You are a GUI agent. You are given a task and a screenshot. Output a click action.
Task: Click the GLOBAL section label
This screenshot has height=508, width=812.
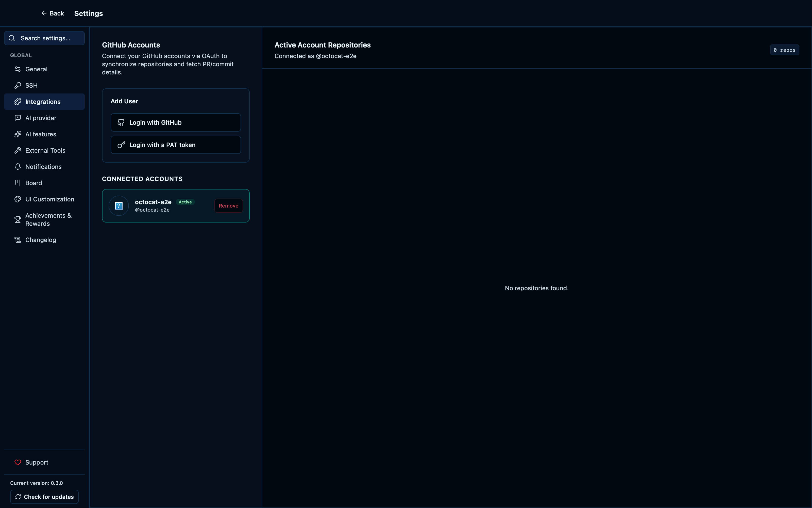click(x=21, y=55)
